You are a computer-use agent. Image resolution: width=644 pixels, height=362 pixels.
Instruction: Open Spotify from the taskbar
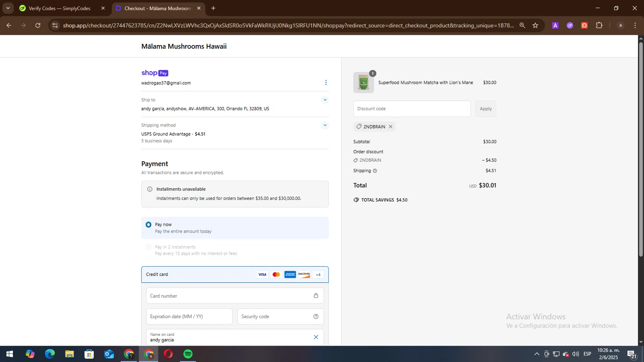188,354
